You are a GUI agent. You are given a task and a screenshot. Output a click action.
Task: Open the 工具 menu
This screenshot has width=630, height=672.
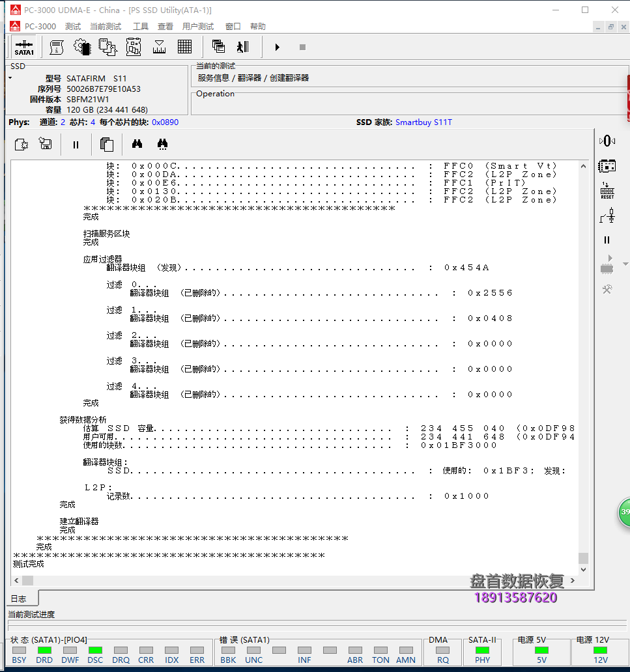point(140,27)
